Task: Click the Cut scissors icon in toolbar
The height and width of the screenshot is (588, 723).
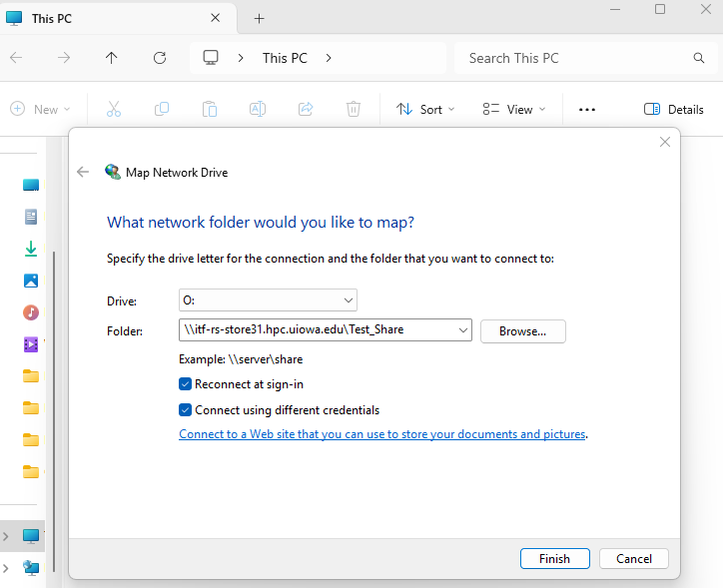Action: coord(114,110)
